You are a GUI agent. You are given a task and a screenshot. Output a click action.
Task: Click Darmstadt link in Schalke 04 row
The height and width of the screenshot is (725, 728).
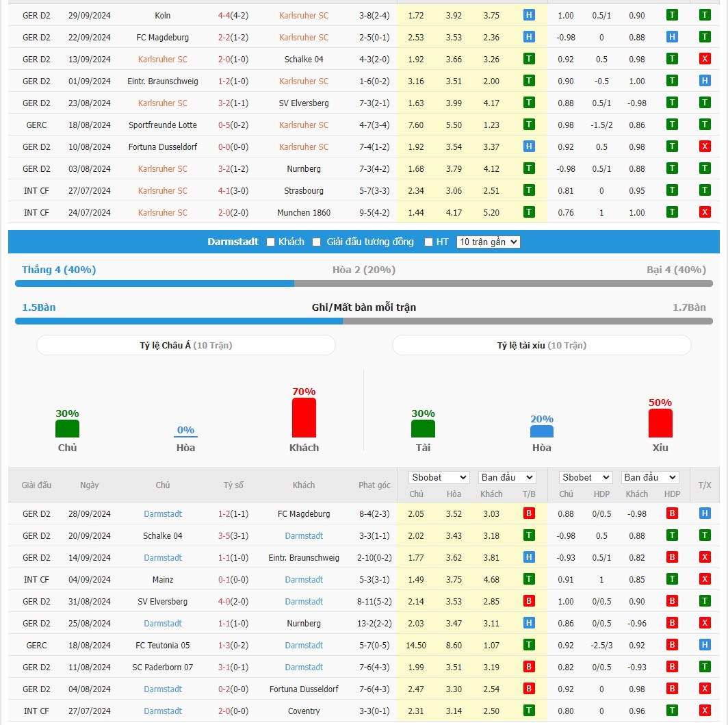click(x=304, y=535)
